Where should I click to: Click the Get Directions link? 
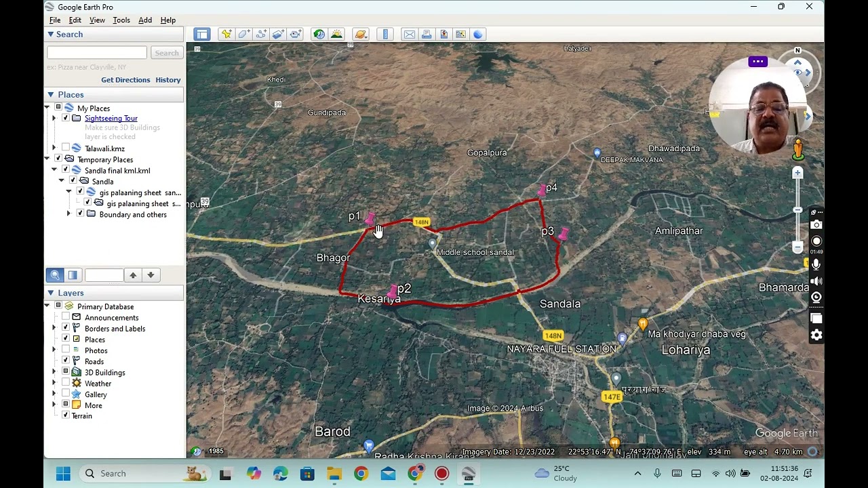pos(125,80)
